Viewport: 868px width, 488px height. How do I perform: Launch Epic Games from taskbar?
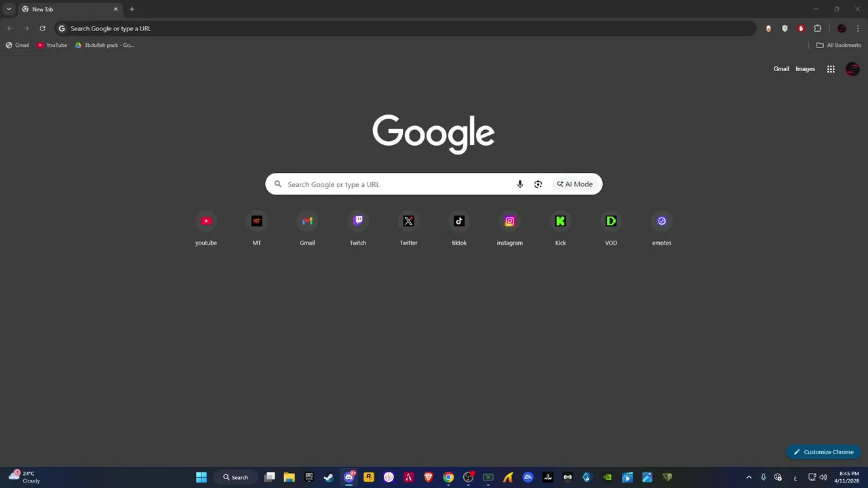pyautogui.click(x=309, y=477)
